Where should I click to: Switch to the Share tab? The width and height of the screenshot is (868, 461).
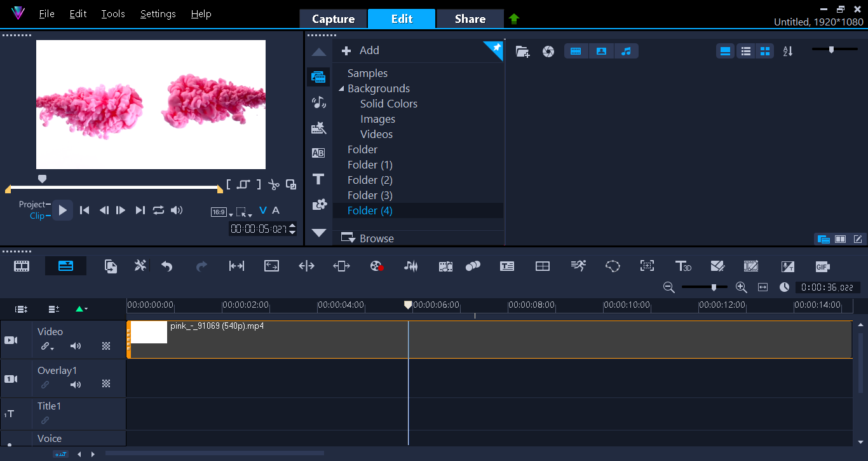(x=470, y=18)
